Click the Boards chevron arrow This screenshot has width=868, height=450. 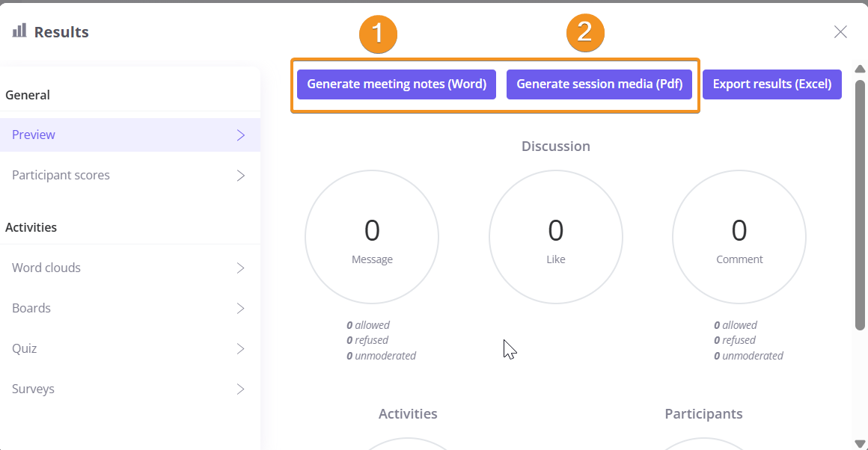[x=241, y=309]
